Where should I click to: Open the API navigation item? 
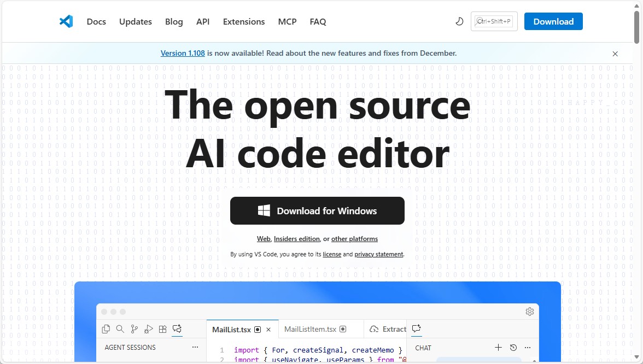coord(203,22)
